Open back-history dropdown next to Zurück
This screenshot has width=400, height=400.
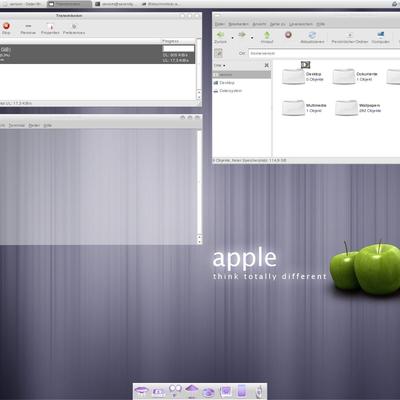click(x=233, y=38)
